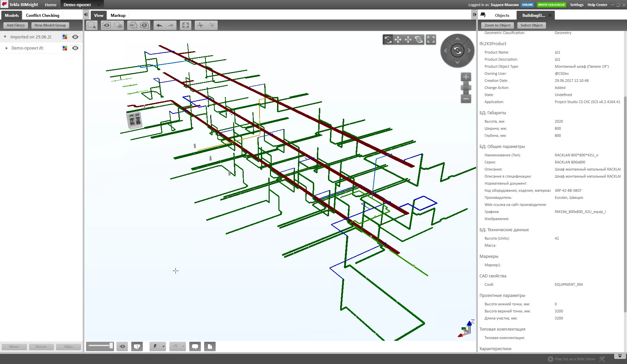Open the lightning bolt dropdown arrow
Screen dimensions: 627x364
163,346
